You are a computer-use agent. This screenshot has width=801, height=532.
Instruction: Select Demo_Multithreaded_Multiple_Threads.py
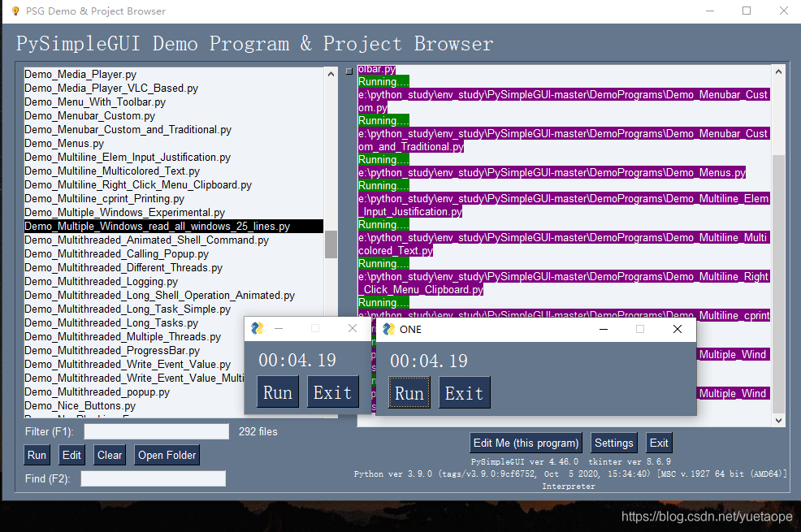[x=134, y=336]
